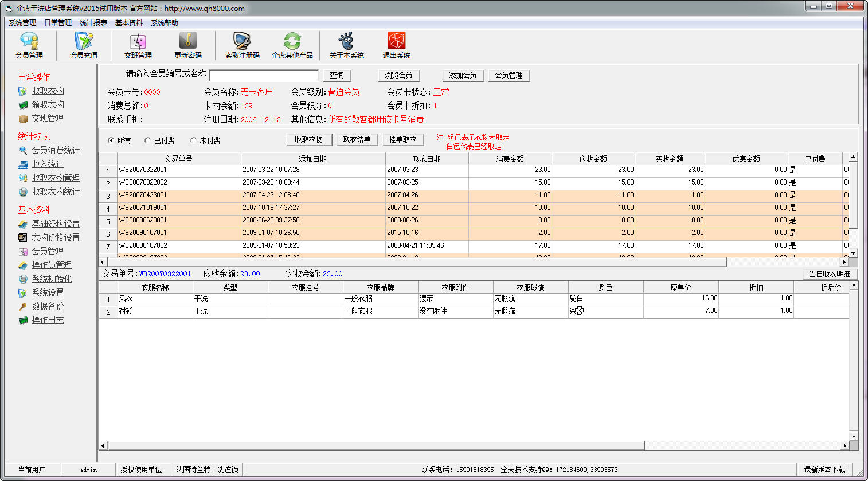This screenshot has height=481, width=868.
Task: Click icon beside 收取衣物统计
Action: coord(23,192)
